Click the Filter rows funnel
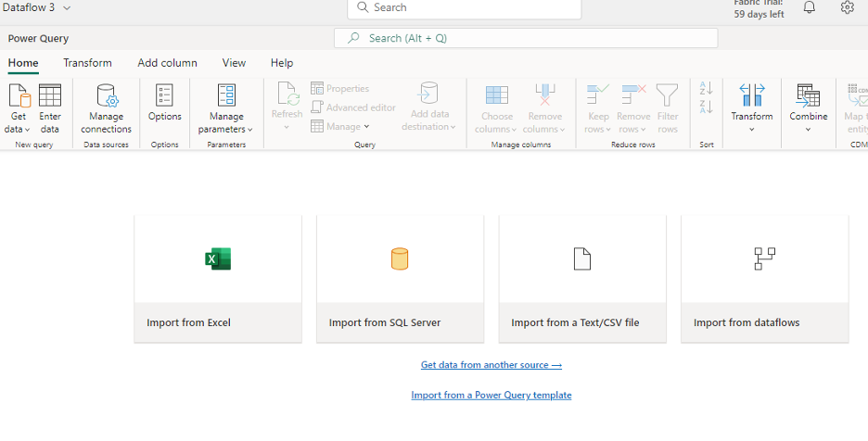The width and height of the screenshot is (868, 441). (667, 95)
